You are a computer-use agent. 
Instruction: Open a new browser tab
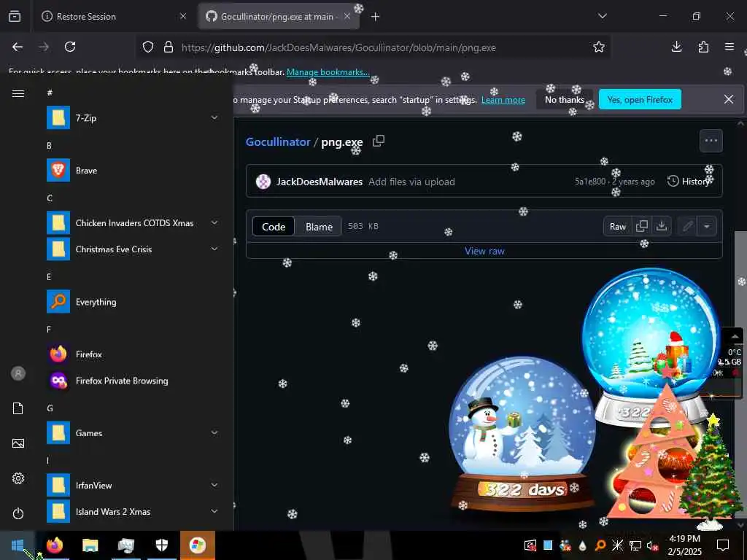coord(376,17)
